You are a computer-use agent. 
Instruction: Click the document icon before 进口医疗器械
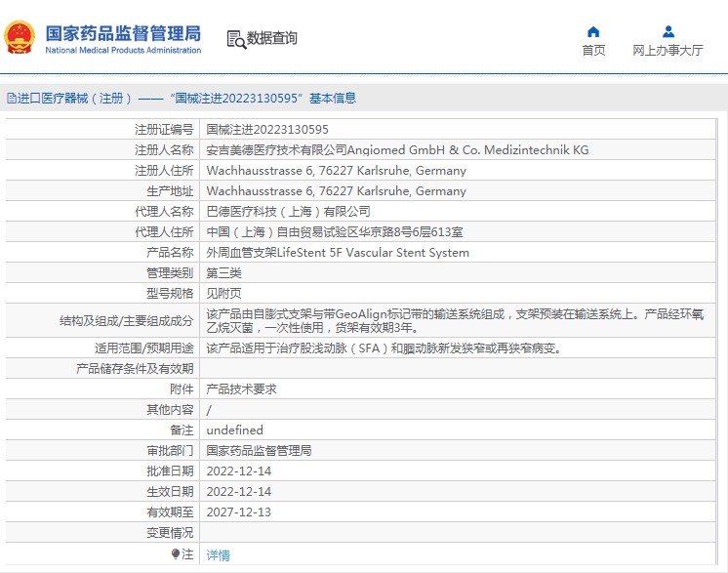pos(11,98)
